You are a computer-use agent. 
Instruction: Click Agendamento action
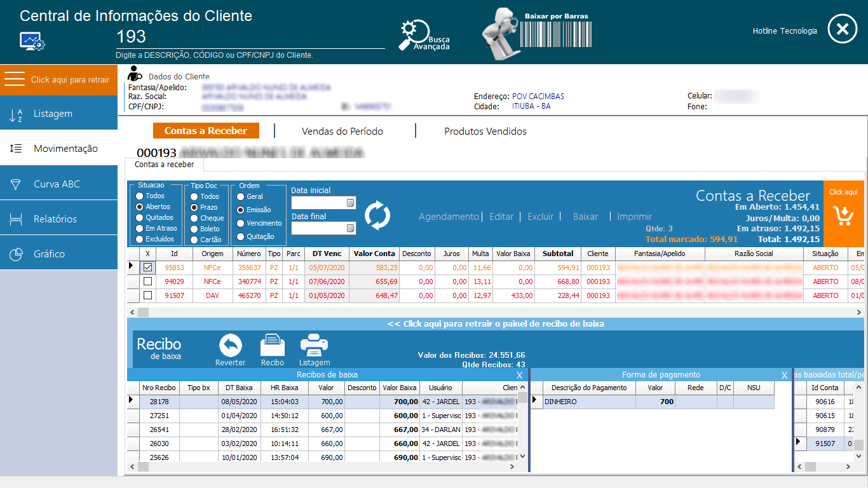point(449,217)
